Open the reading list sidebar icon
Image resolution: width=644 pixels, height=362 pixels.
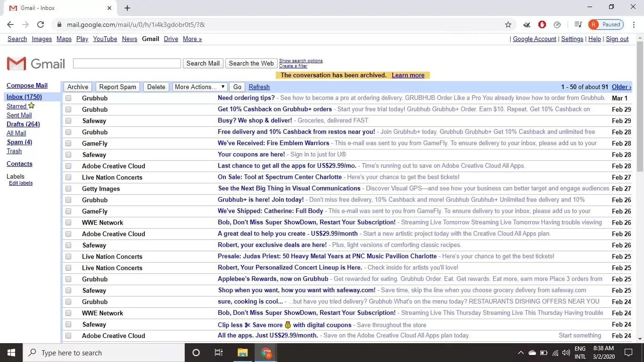[577, 25]
